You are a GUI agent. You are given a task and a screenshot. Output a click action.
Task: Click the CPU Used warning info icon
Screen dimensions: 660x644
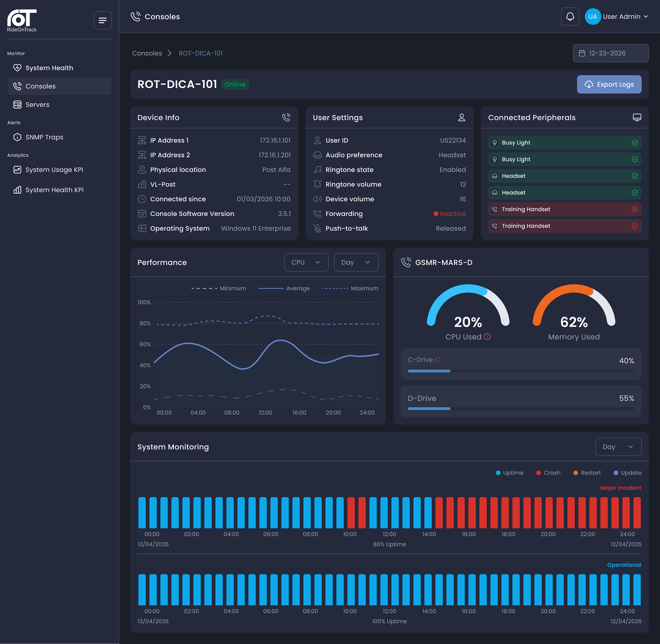[487, 337]
